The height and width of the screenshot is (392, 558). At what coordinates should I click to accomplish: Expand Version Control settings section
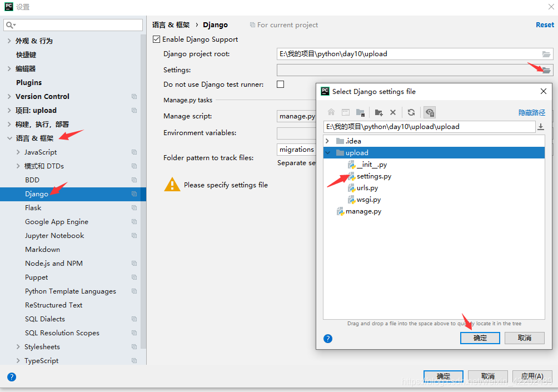click(9, 97)
